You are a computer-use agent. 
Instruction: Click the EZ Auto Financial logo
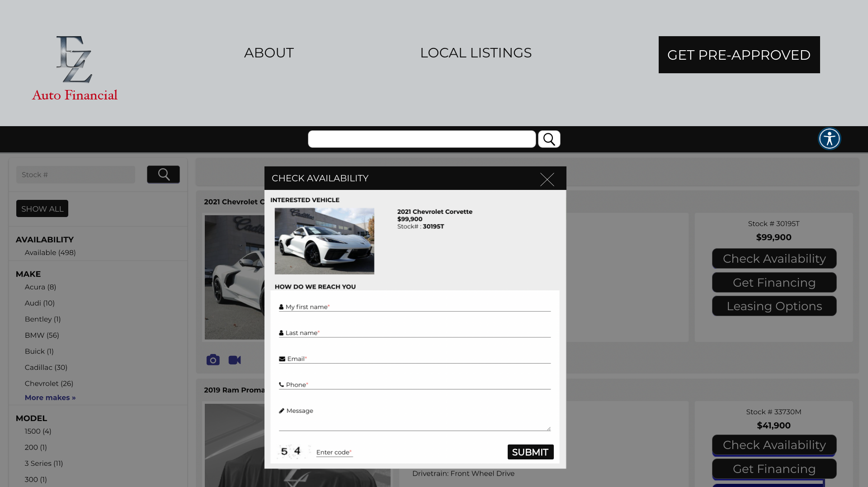[75, 68]
